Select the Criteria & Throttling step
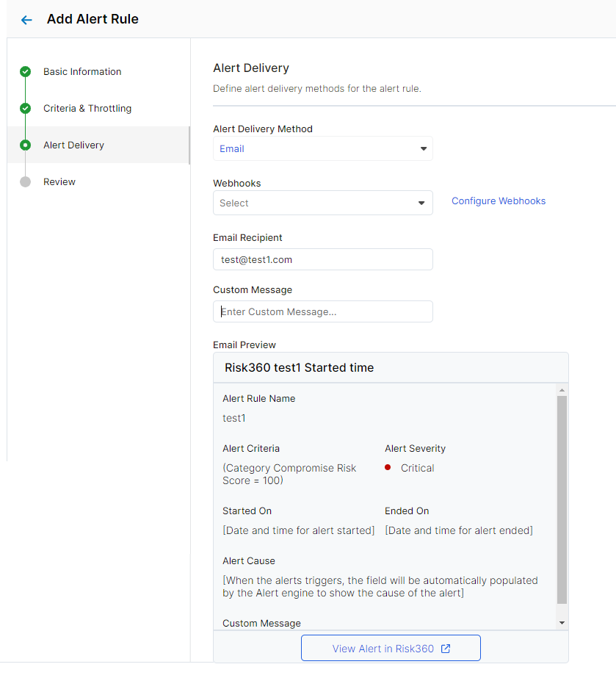Image resolution: width=616 pixels, height=678 pixels. 87,108
